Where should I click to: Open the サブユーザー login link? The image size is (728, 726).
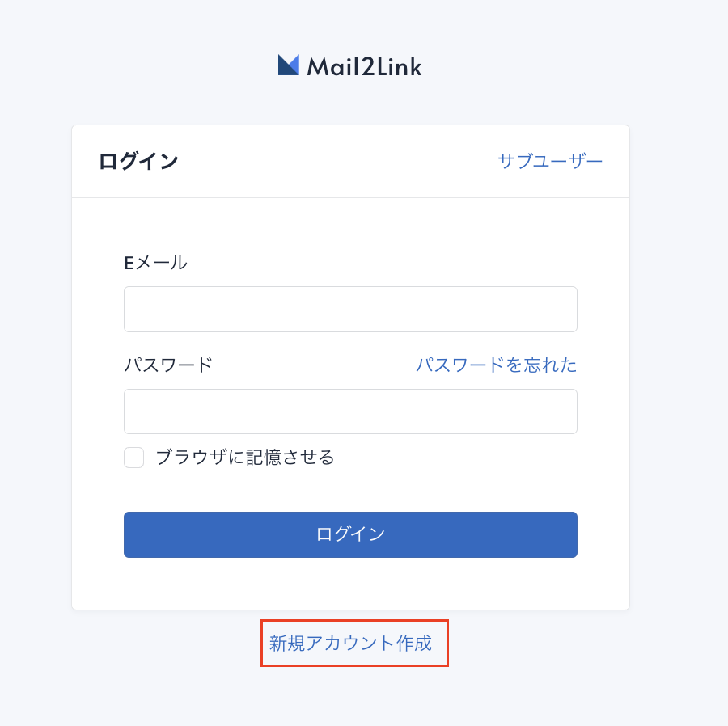pyautogui.click(x=550, y=161)
